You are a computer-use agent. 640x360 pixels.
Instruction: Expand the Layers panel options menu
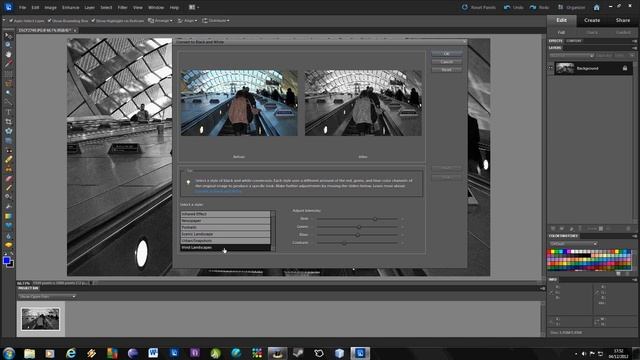(634, 48)
